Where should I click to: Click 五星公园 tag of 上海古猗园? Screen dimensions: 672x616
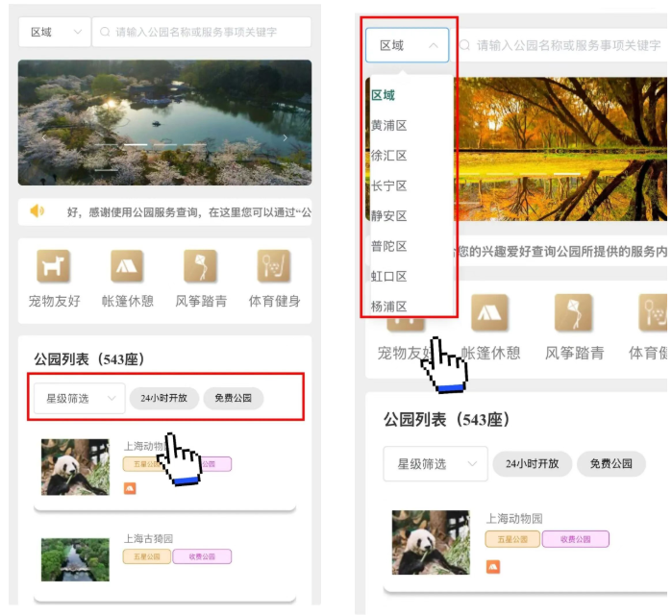(147, 556)
